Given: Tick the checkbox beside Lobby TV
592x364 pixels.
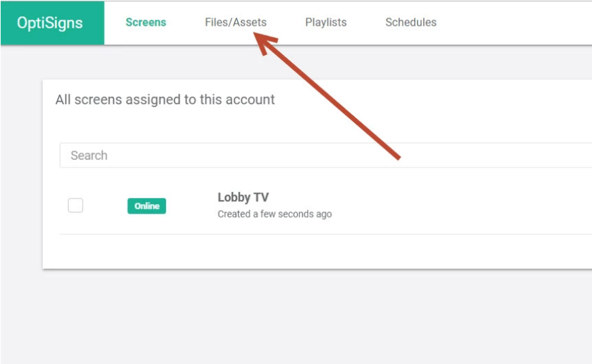Looking at the screenshot, I should click(x=75, y=205).
